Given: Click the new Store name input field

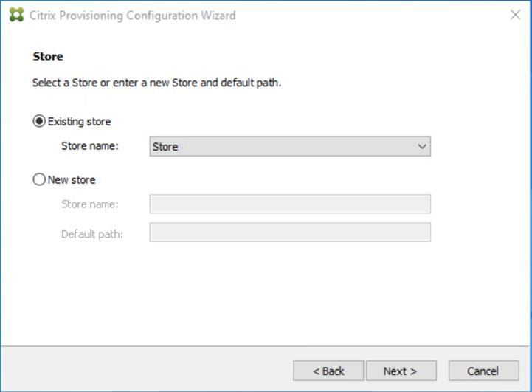Looking at the screenshot, I should click(290, 204).
